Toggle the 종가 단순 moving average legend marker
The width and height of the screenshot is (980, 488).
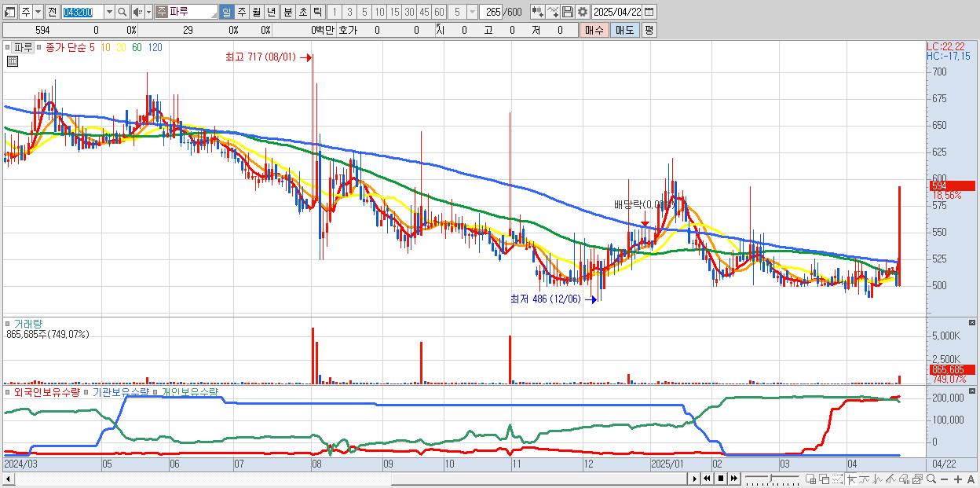coord(40,47)
